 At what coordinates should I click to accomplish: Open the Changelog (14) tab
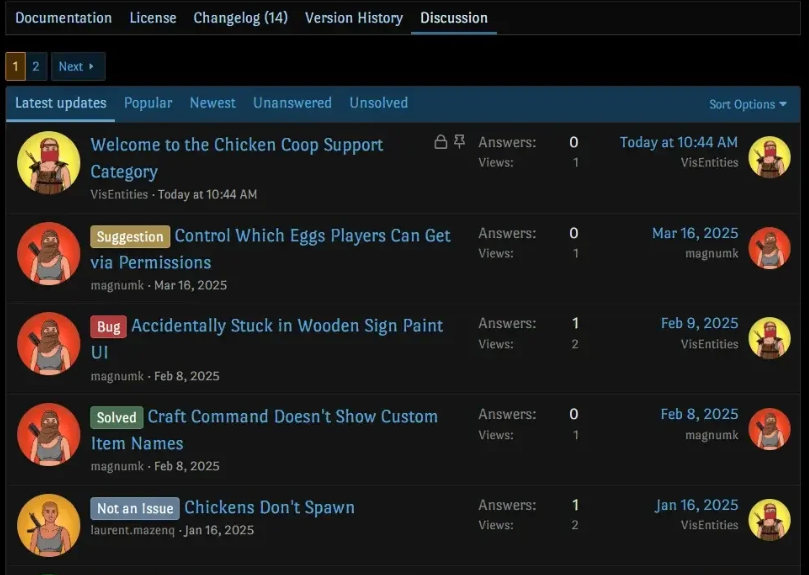coord(240,18)
